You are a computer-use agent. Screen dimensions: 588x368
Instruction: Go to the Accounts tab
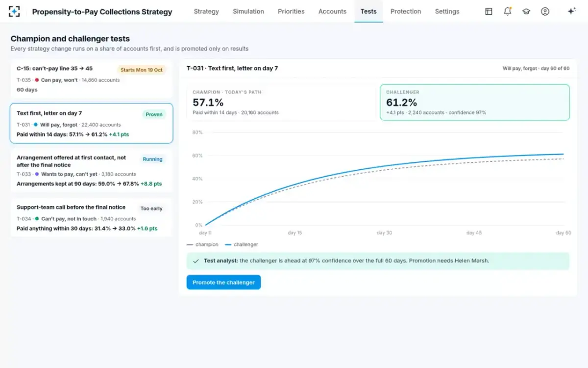pos(332,11)
